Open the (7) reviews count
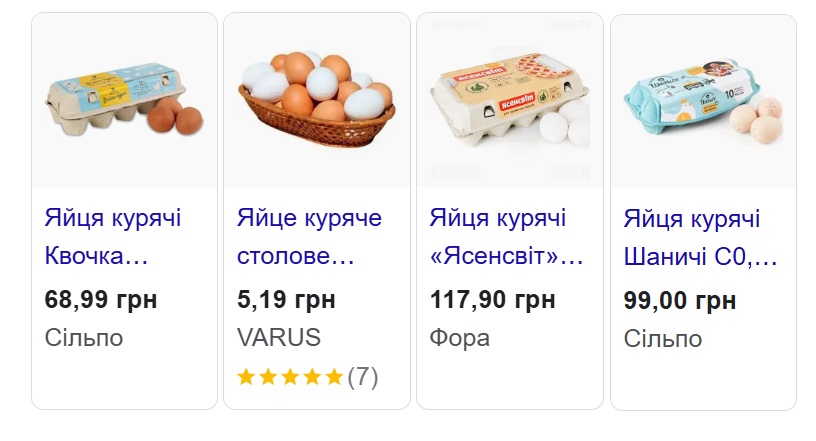Image resolution: width=816 pixels, height=441 pixels. (363, 377)
